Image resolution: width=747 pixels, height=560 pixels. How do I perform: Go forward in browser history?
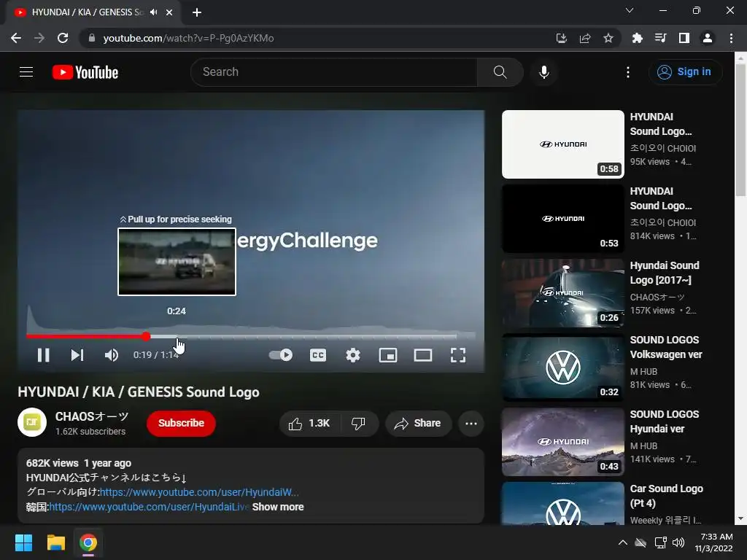tap(39, 38)
